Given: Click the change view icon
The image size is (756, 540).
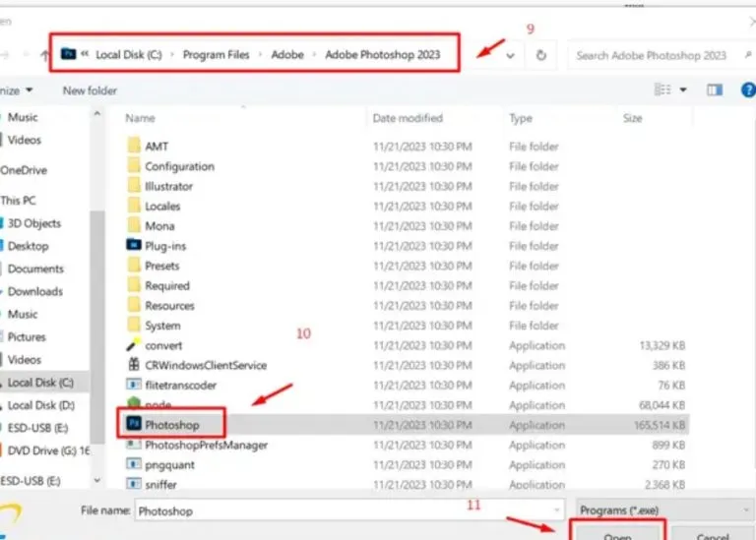Looking at the screenshot, I should click(x=662, y=90).
